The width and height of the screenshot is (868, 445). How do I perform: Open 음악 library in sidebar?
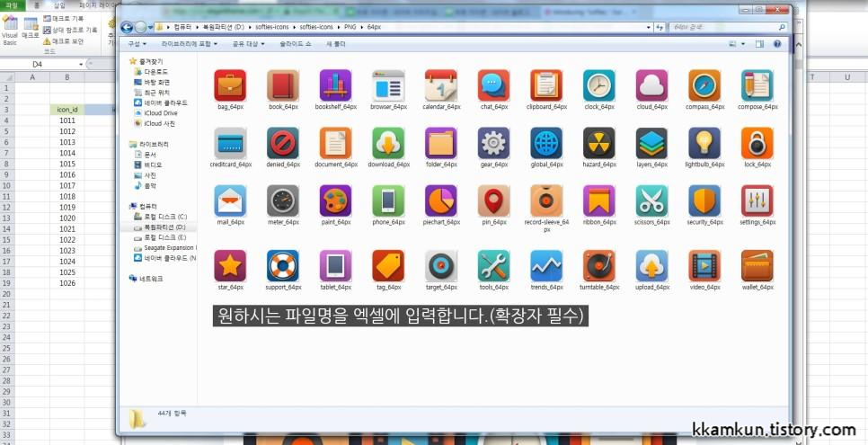[x=146, y=186]
